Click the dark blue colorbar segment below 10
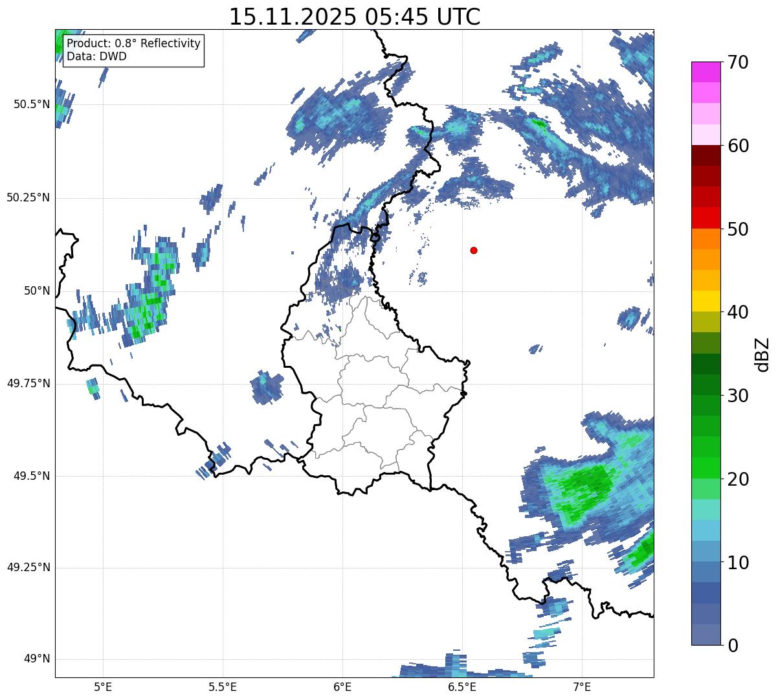Image resolution: width=778 pixels, height=700 pixels. [706, 593]
